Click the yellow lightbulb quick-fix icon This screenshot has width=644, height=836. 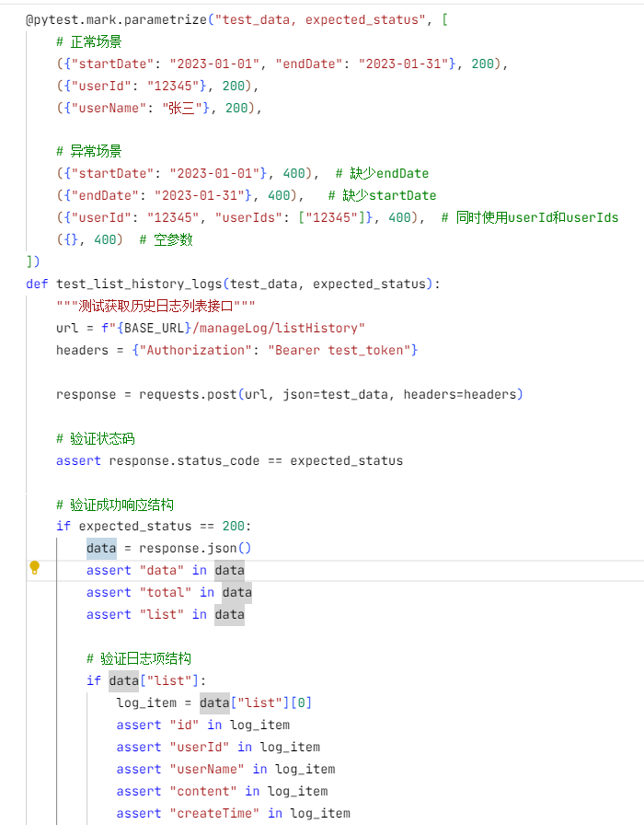(x=35, y=567)
